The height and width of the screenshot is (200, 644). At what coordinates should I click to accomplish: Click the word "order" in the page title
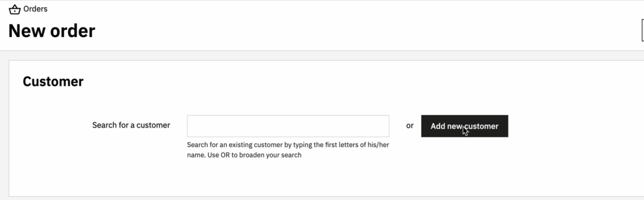coord(73,31)
